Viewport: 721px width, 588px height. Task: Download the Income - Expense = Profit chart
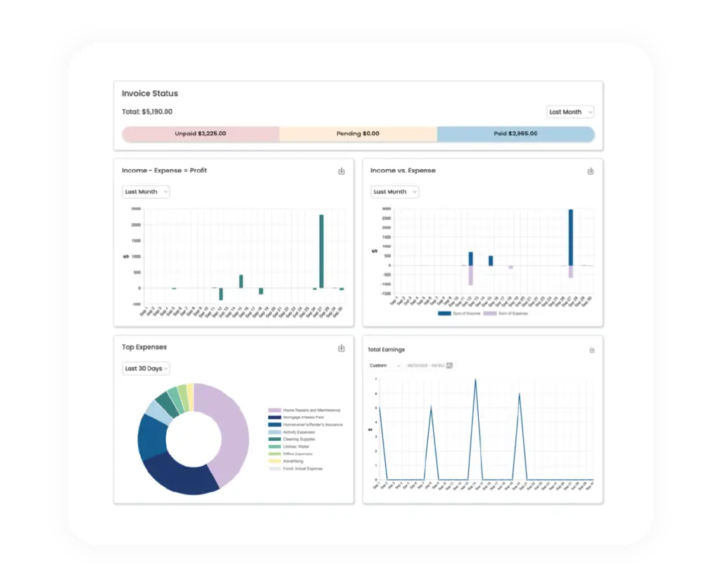341,171
